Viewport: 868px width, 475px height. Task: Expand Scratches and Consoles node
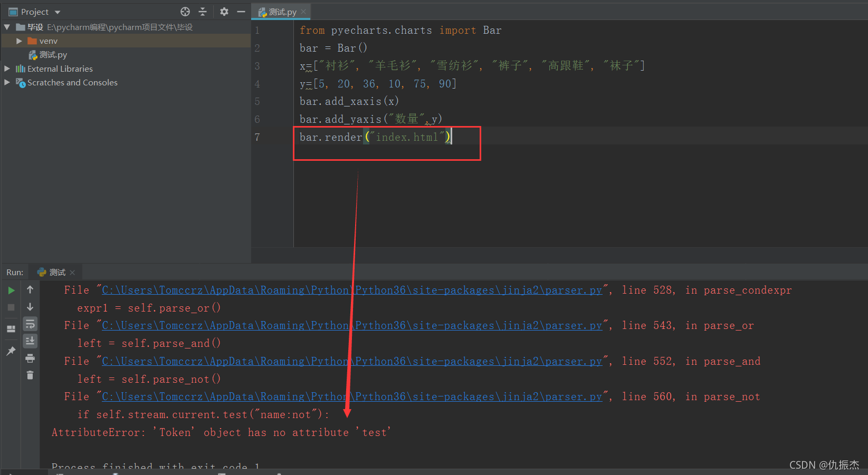(7, 82)
